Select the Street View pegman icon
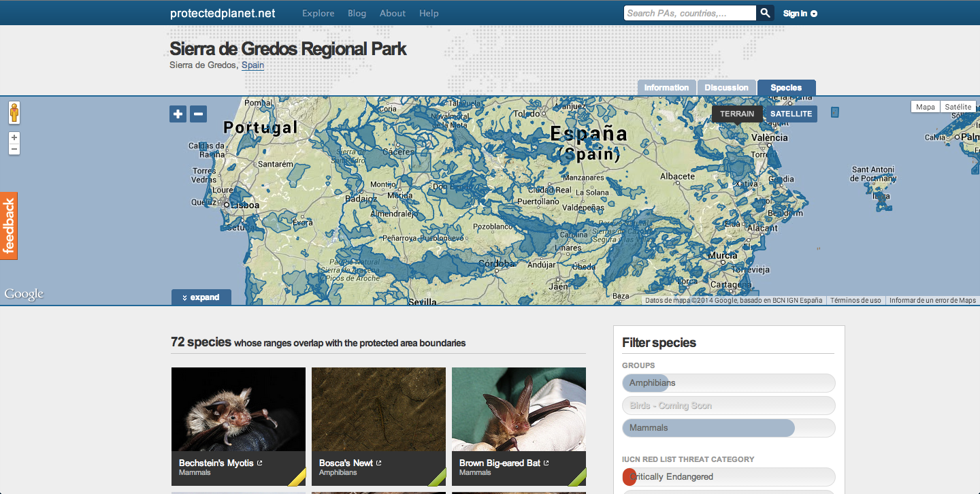 [14, 113]
